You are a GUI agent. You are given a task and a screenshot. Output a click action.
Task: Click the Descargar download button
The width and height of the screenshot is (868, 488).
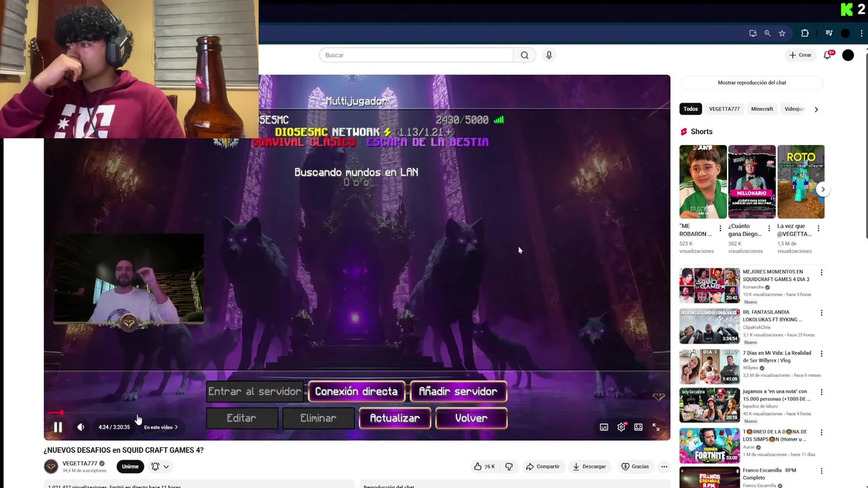[x=589, y=466]
